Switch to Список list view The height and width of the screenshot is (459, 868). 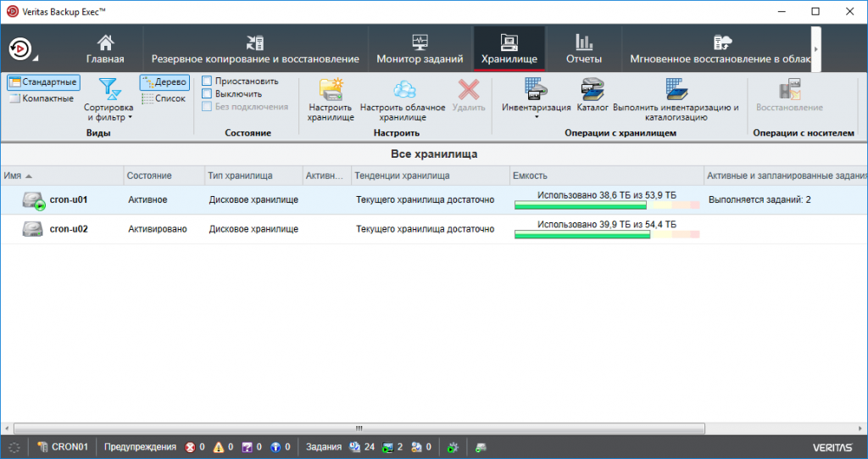click(164, 98)
